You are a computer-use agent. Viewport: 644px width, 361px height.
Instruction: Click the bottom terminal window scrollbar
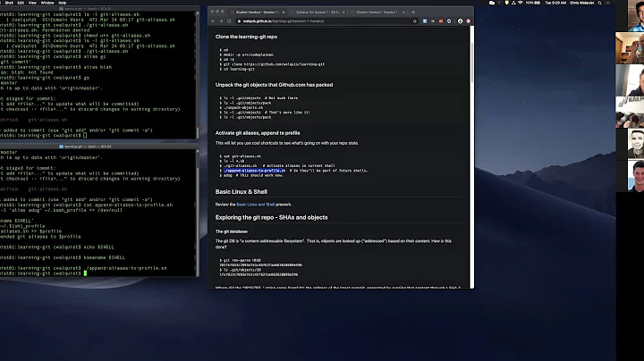click(x=197, y=213)
